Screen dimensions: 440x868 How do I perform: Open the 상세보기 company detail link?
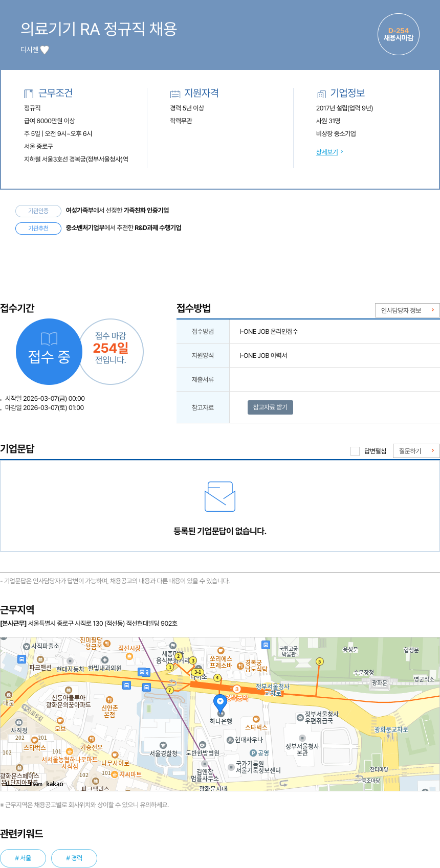point(327,152)
